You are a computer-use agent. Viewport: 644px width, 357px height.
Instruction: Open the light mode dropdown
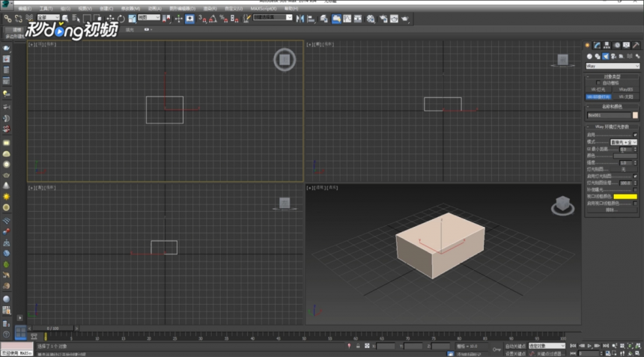(624, 142)
